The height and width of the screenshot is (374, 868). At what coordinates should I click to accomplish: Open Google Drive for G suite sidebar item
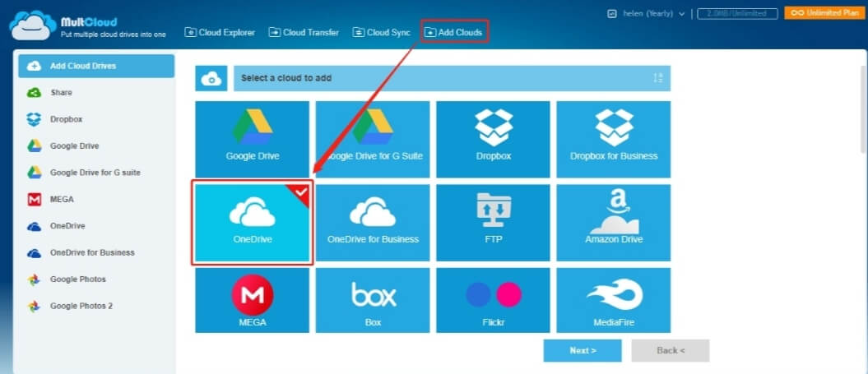[x=96, y=173]
